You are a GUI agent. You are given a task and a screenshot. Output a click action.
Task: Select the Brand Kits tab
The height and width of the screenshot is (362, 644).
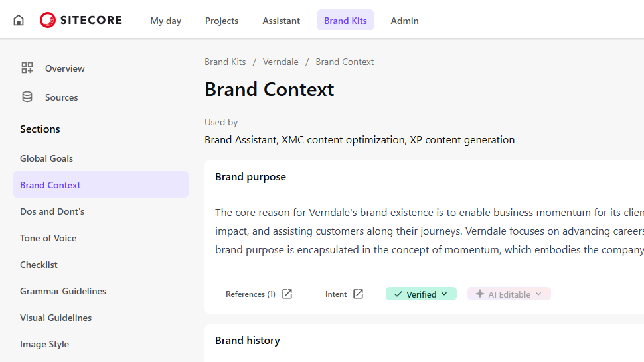coord(345,20)
